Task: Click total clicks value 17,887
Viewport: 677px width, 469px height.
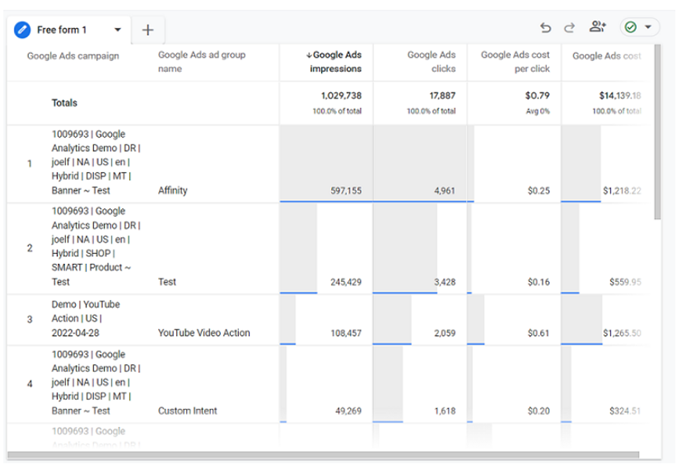Action: 442,95
